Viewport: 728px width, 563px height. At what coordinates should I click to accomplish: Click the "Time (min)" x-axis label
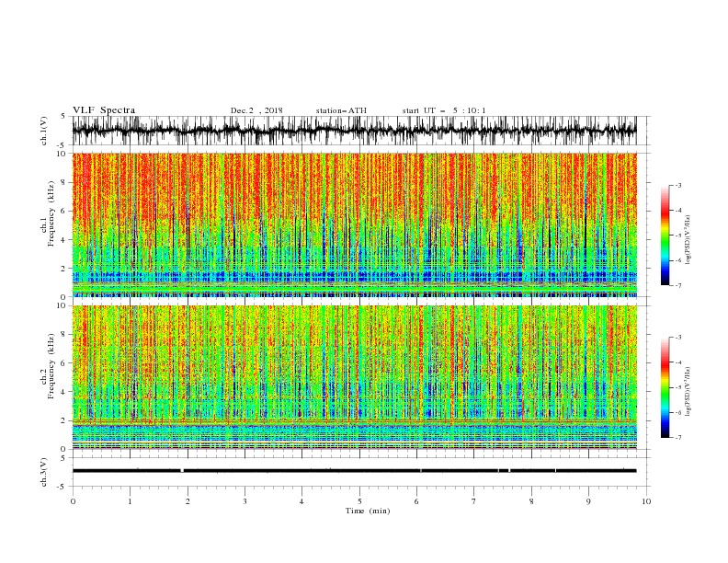point(368,511)
